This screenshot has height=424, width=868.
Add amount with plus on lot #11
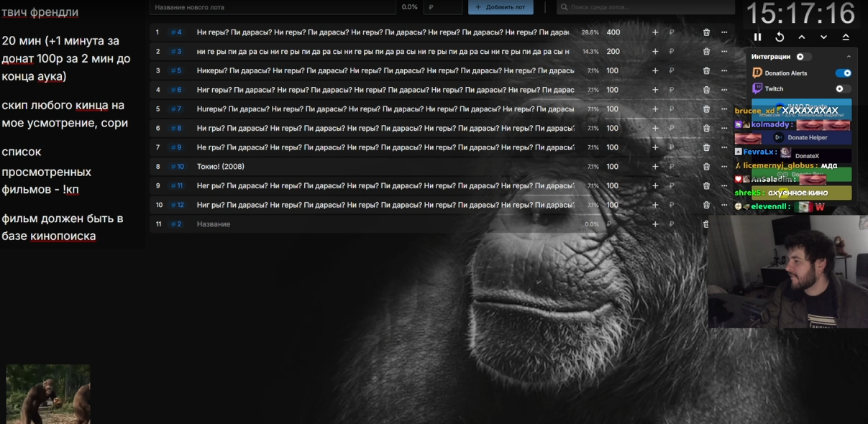[x=655, y=185]
